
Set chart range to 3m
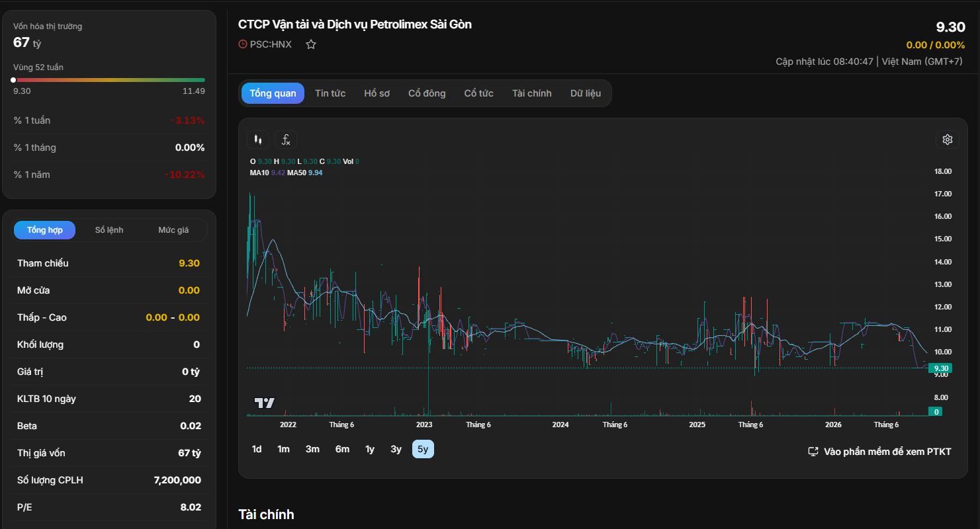point(312,449)
